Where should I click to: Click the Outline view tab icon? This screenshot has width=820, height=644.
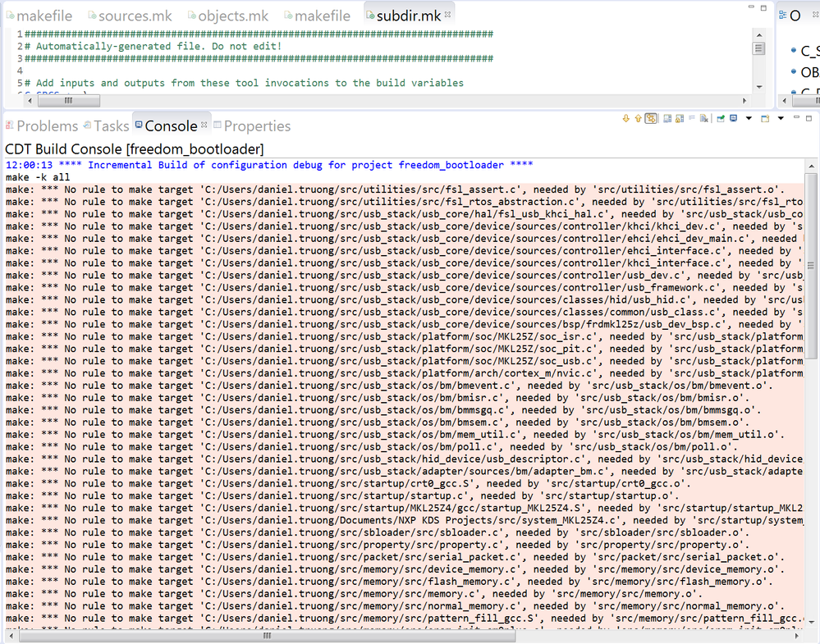point(783,15)
